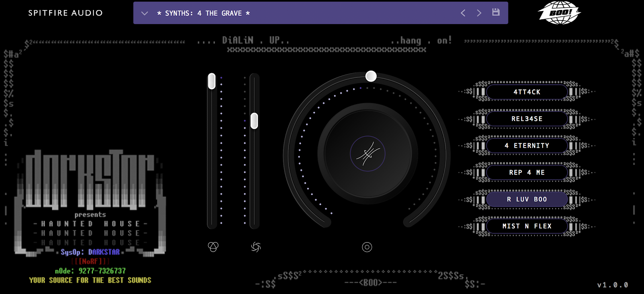The height and width of the screenshot is (294, 644).
Task: Go to the previous preset arrow
Action: click(x=463, y=13)
